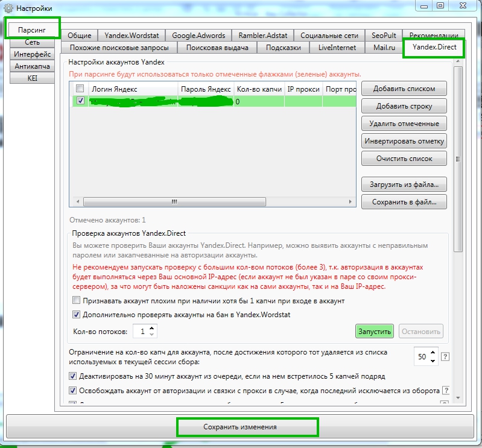Open the Сеть side tab
This screenshot has width=482, height=448.
pos(32,42)
